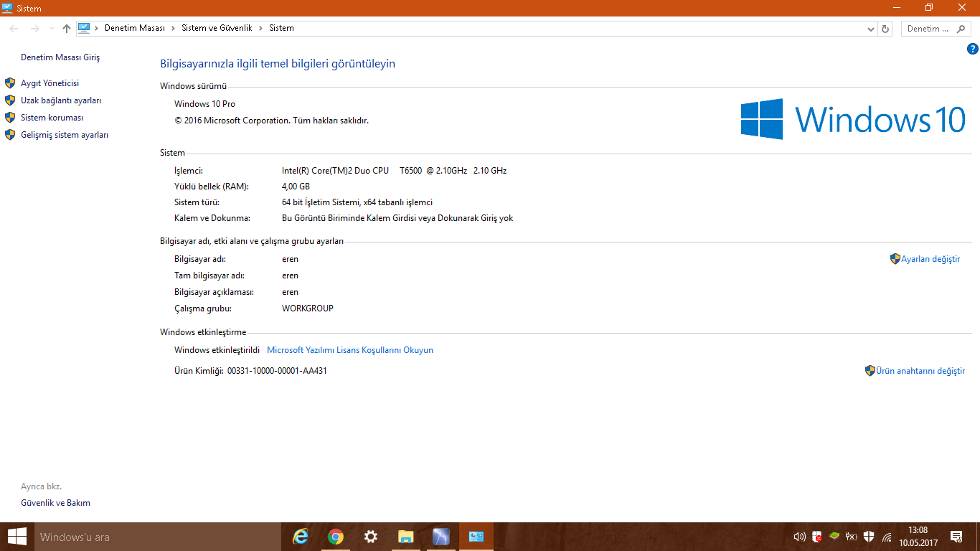Click the Sistem window title bar icon
Screen dimensions: 980x551
pyautogui.click(x=7, y=8)
